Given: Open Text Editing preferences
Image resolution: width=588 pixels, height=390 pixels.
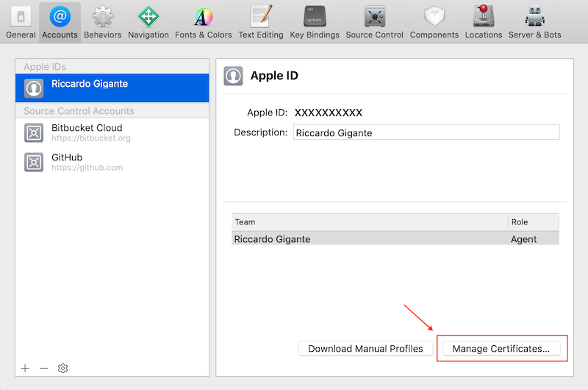Looking at the screenshot, I should point(261,22).
